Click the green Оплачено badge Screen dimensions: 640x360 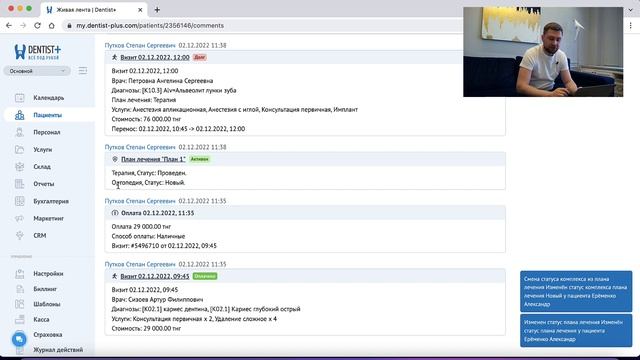[x=205, y=276]
